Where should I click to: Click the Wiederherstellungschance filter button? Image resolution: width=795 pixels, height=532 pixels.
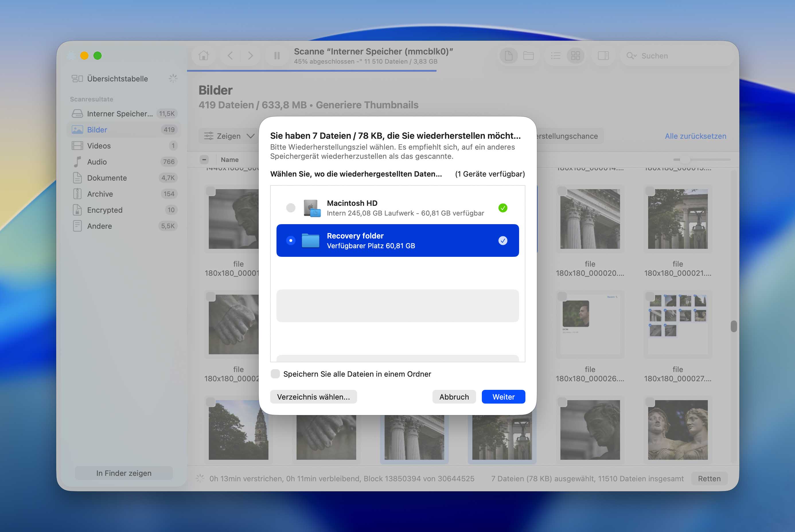(x=570, y=136)
